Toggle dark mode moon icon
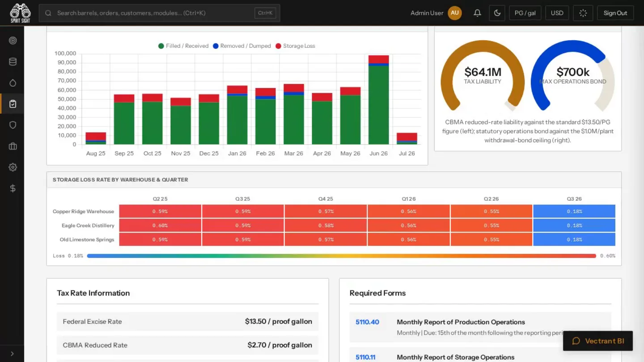Viewport: 644px width, 362px height. click(x=497, y=13)
